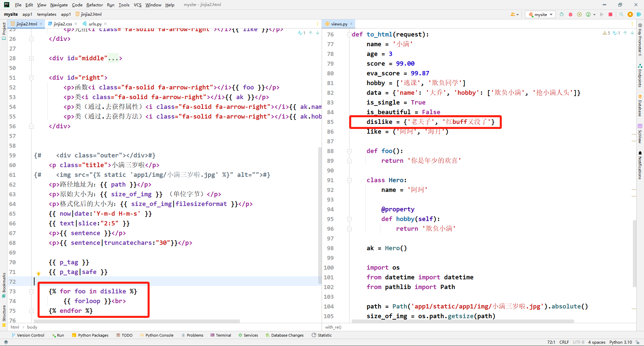The image size is (644, 346).
Task: Open the SciView side panel
Action: (x=640, y=134)
